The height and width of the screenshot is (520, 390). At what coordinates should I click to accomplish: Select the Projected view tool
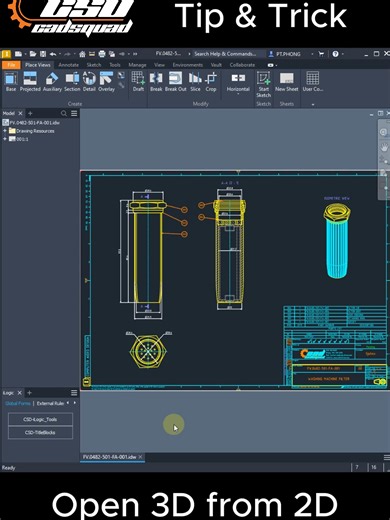click(x=30, y=82)
